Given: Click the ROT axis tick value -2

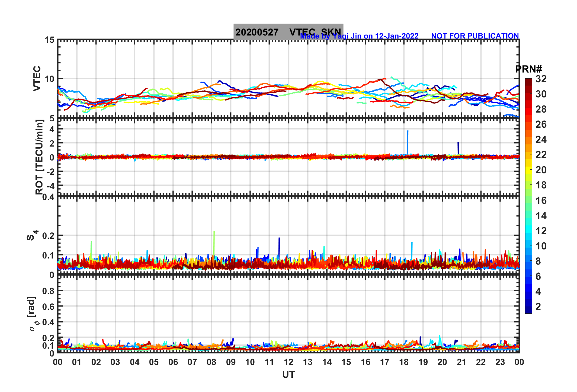Looking at the screenshot, I should click(51, 171).
